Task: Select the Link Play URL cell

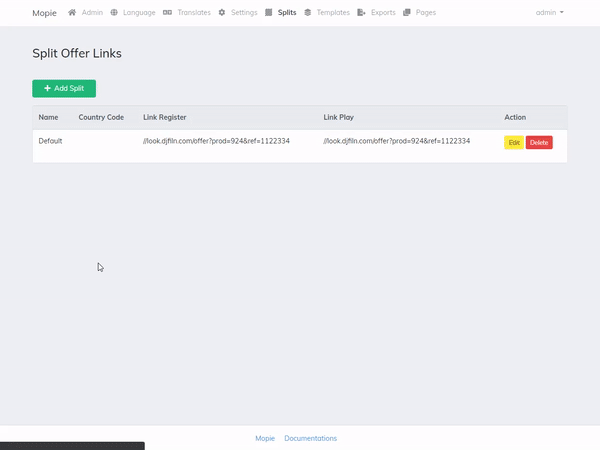Action: click(x=396, y=141)
